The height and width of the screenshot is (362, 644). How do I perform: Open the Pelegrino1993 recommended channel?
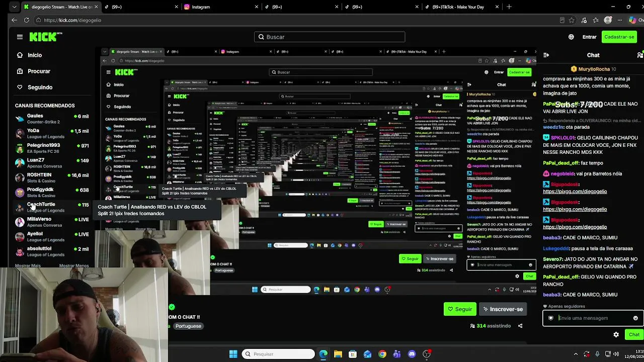tap(52, 148)
